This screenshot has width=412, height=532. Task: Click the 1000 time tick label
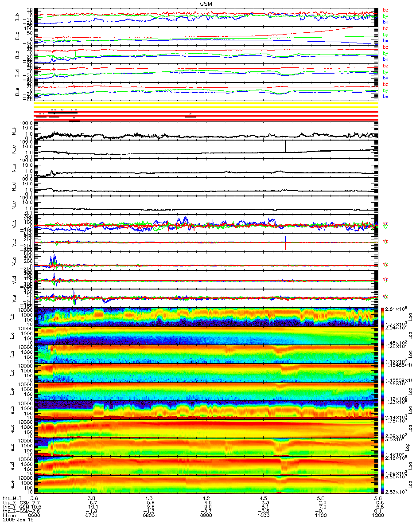click(263, 516)
